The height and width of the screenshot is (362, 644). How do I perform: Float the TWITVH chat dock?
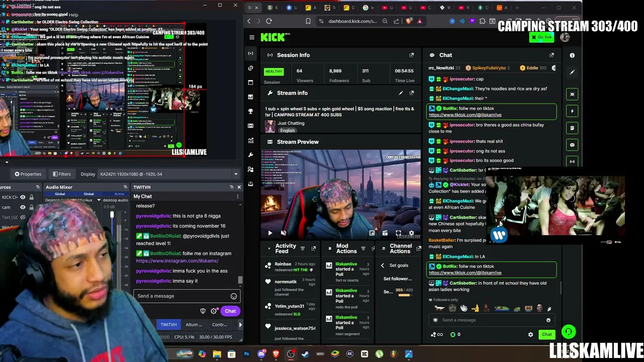pos(231,187)
